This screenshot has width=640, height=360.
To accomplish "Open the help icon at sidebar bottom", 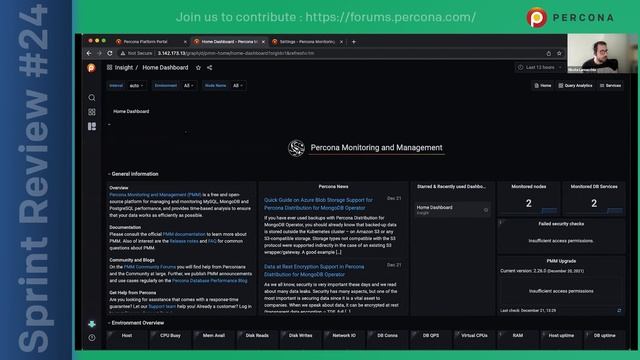I will (x=92, y=338).
